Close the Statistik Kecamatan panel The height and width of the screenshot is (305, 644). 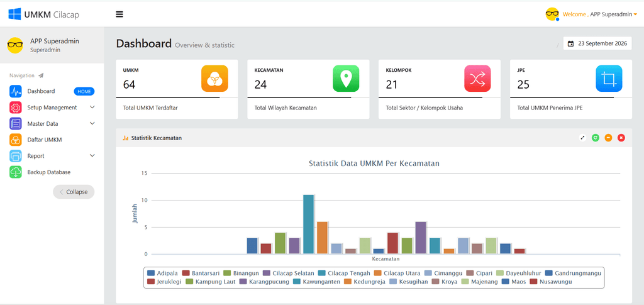621,138
